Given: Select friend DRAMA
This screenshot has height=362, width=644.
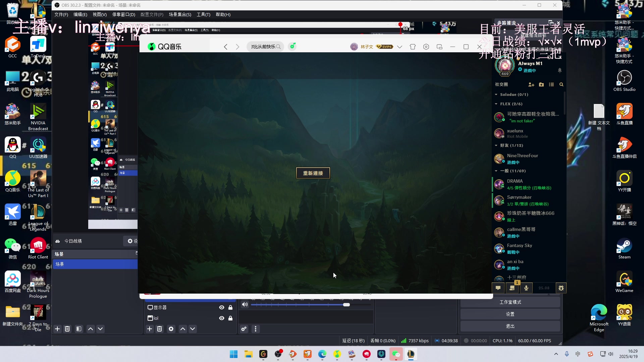Looking at the screenshot, I should click(x=528, y=184).
